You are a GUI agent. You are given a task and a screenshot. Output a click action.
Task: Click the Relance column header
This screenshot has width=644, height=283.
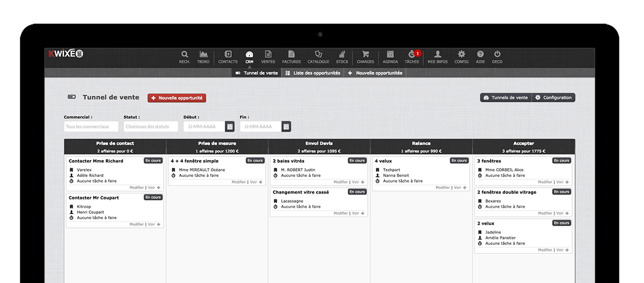[421, 147]
